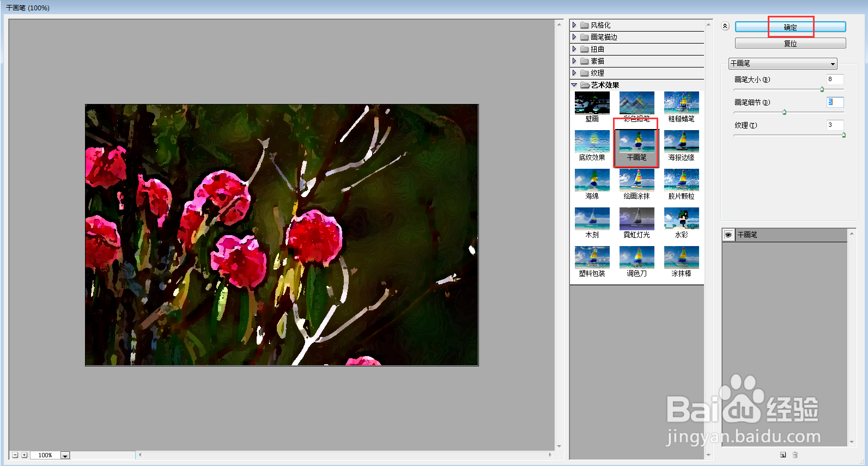Click the 画笔细节 slider handle

click(x=785, y=112)
